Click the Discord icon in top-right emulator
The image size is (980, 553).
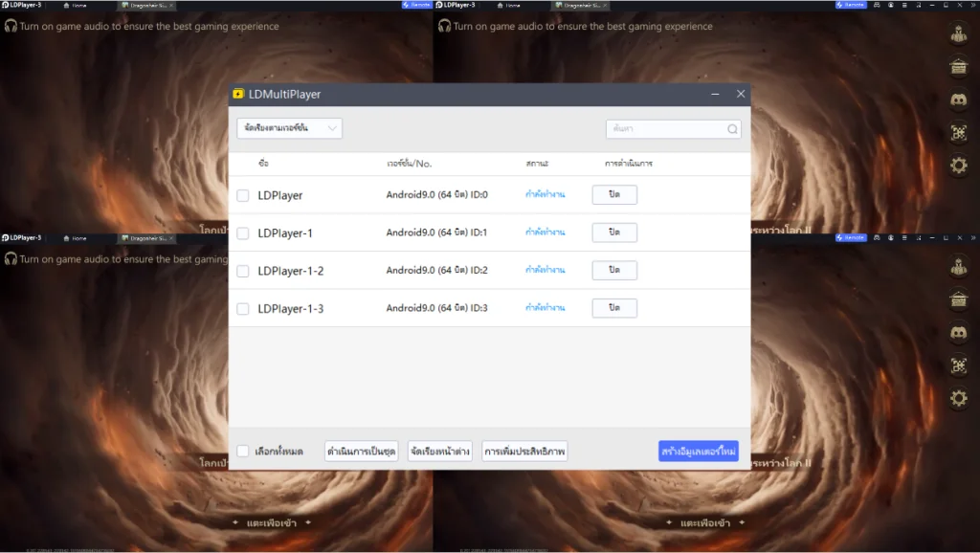pos(958,100)
